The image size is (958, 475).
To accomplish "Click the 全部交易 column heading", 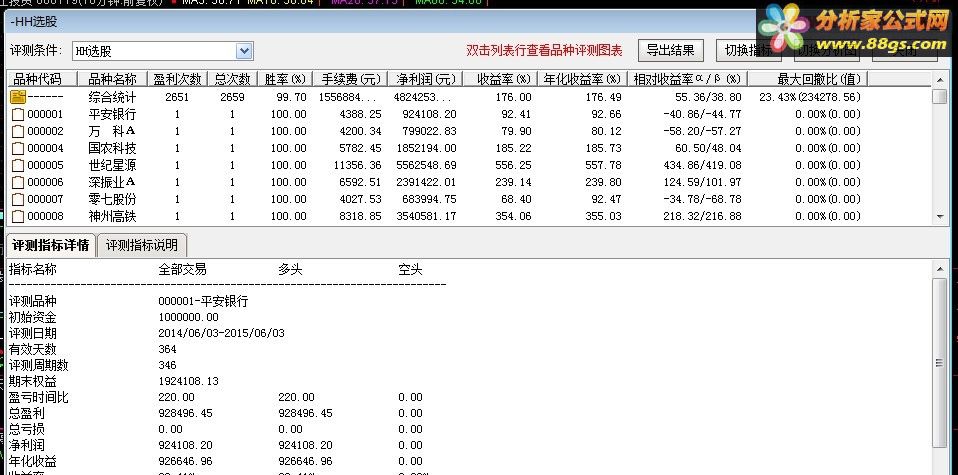I will [182, 270].
